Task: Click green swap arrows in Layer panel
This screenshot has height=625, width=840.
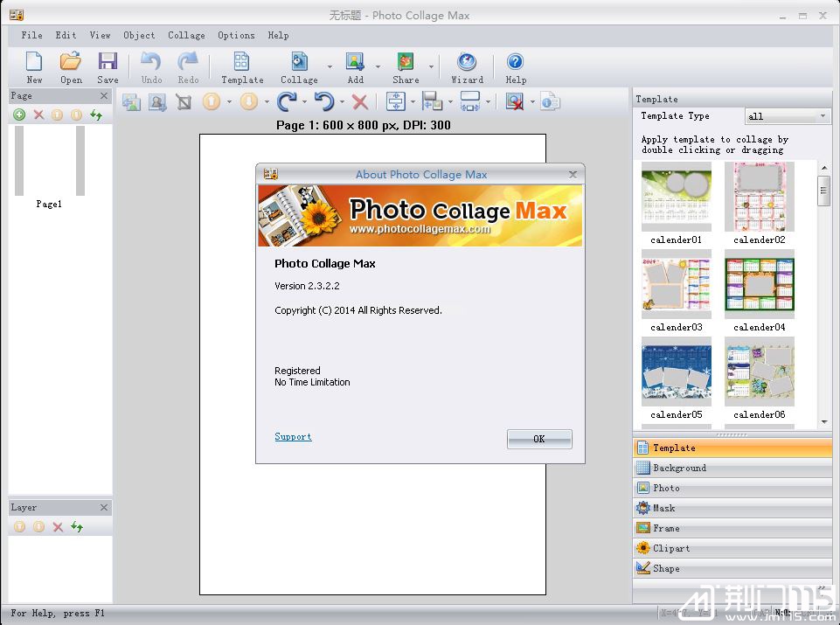Action: click(x=77, y=527)
